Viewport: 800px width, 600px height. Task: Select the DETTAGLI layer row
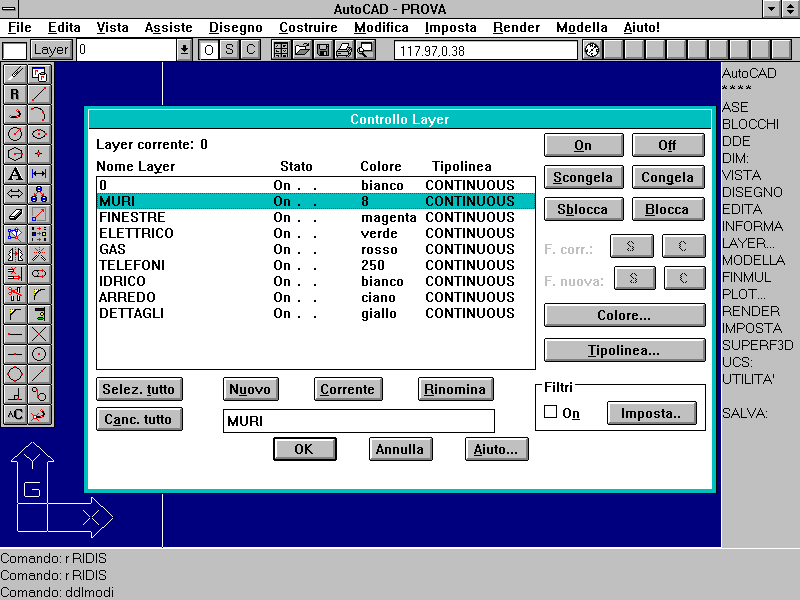click(x=316, y=313)
